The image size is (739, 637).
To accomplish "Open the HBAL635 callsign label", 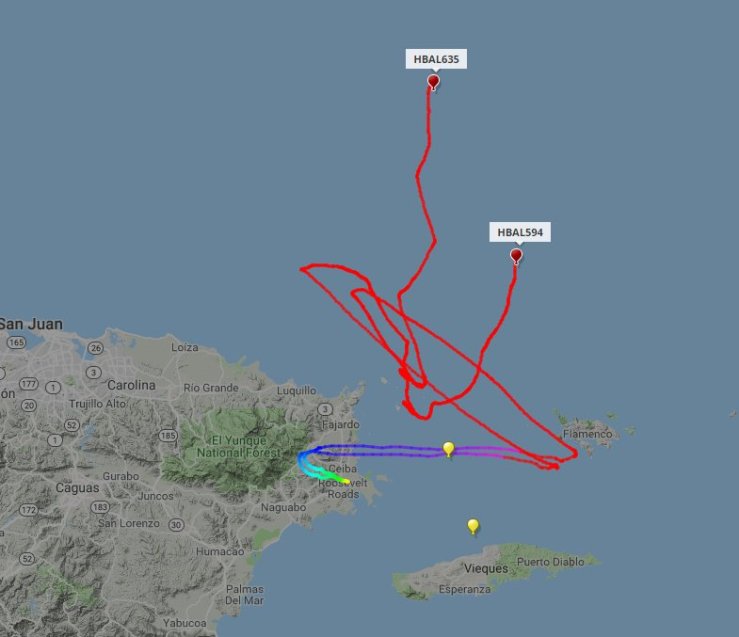I will (436, 59).
